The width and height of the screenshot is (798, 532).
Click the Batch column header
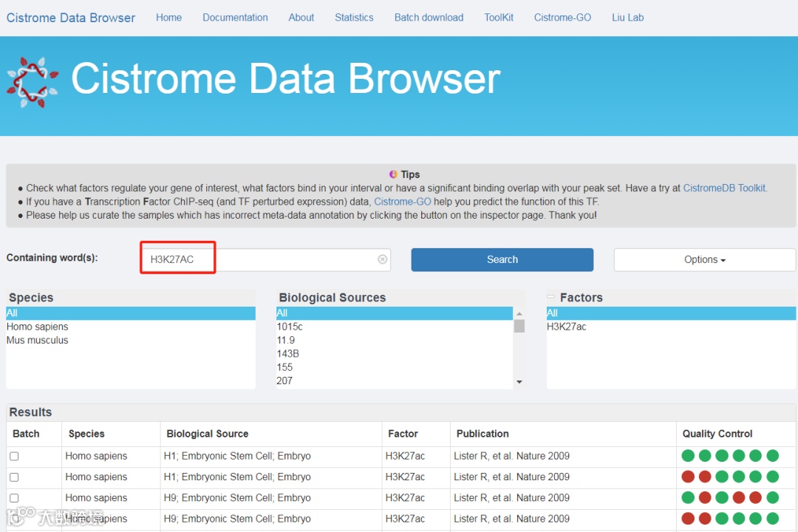(x=26, y=434)
